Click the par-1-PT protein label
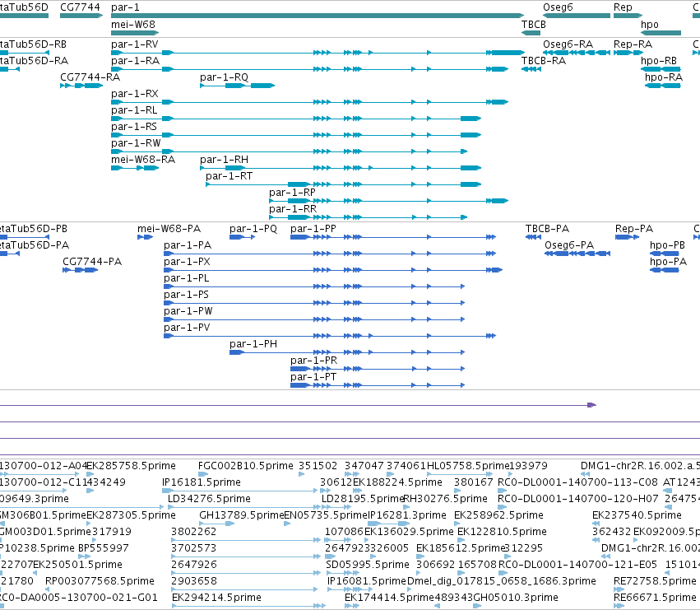The image size is (700, 610). pyautogui.click(x=313, y=377)
